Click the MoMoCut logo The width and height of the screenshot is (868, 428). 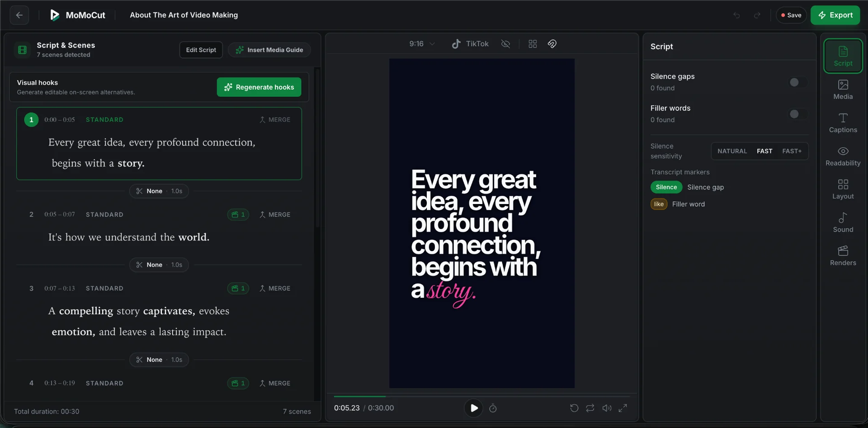[77, 15]
